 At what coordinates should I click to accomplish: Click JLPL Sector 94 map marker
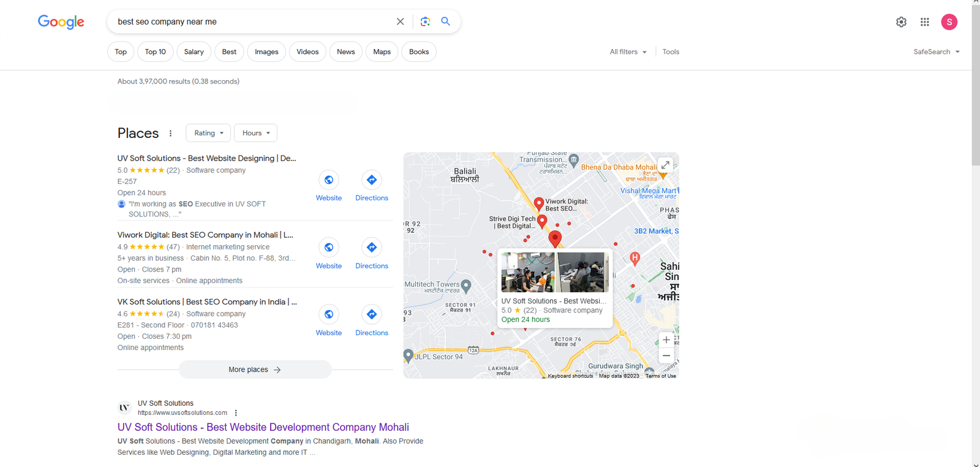pyautogui.click(x=409, y=355)
